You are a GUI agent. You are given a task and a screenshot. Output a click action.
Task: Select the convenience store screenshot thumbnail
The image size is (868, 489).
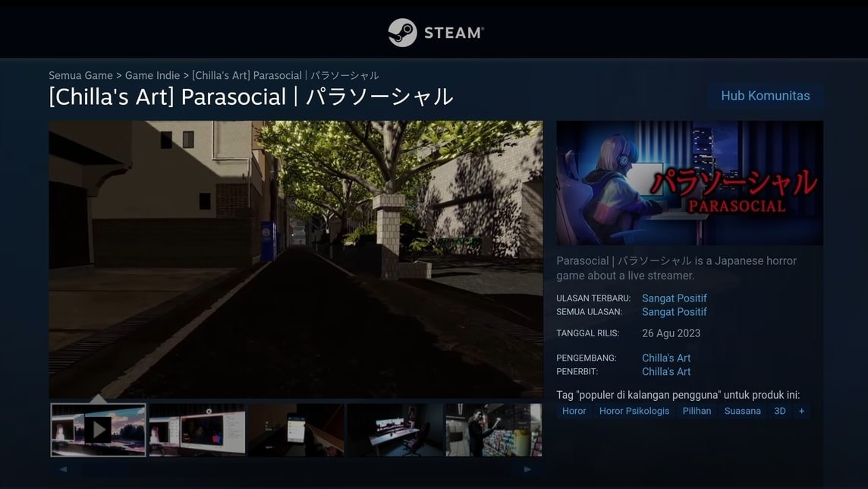[x=493, y=430]
